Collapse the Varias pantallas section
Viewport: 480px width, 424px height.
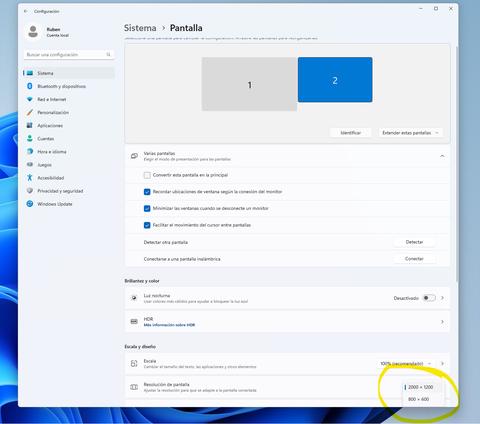442,156
